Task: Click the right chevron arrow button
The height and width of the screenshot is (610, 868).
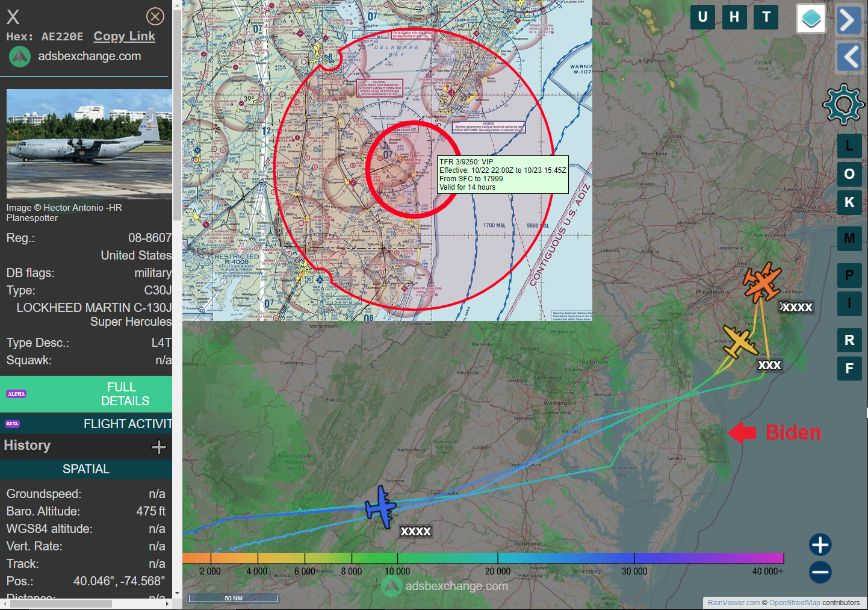Action: 849,20
